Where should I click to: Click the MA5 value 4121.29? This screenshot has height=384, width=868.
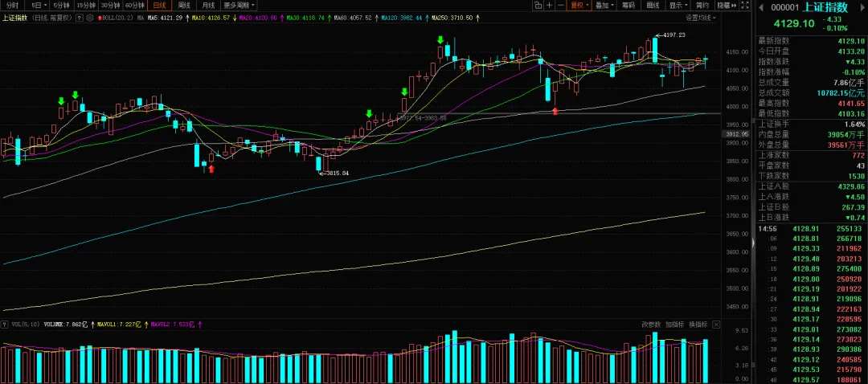click(165, 18)
